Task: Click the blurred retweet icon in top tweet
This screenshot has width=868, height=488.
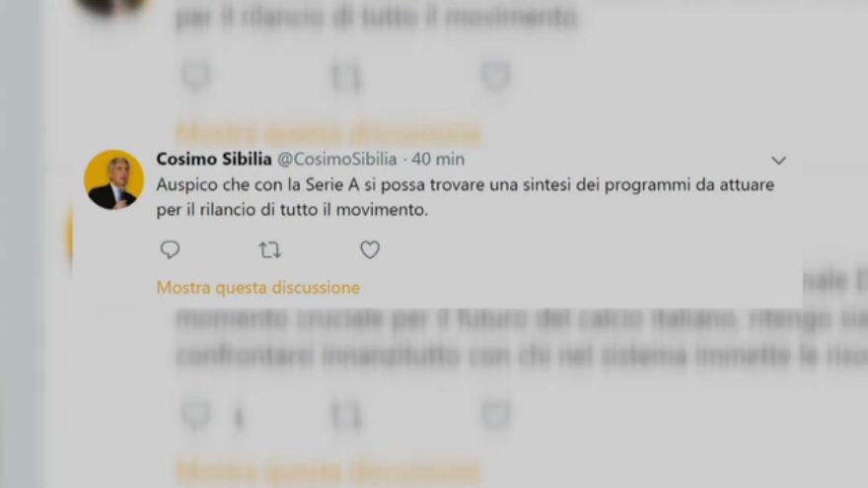Action: (346, 77)
